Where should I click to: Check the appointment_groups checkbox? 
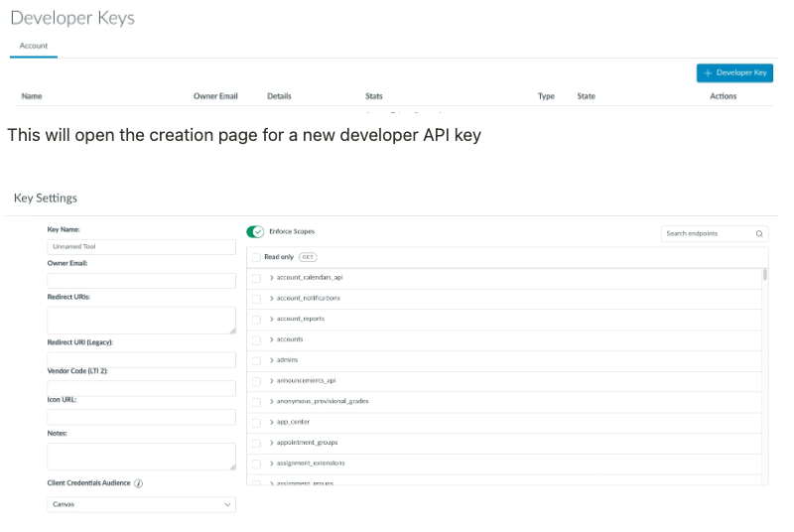256,444
